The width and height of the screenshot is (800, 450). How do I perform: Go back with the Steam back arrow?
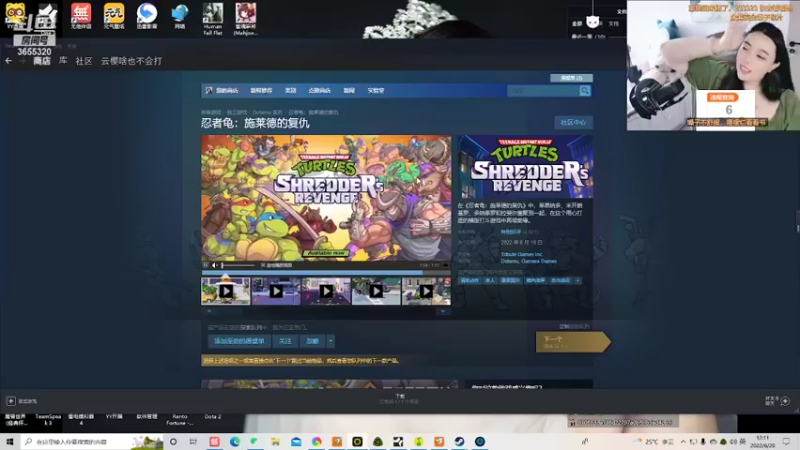click(x=9, y=61)
